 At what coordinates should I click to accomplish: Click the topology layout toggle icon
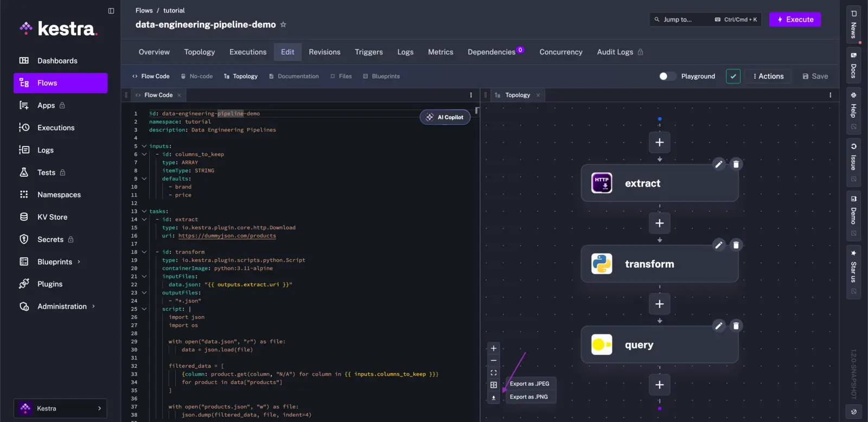point(494,385)
